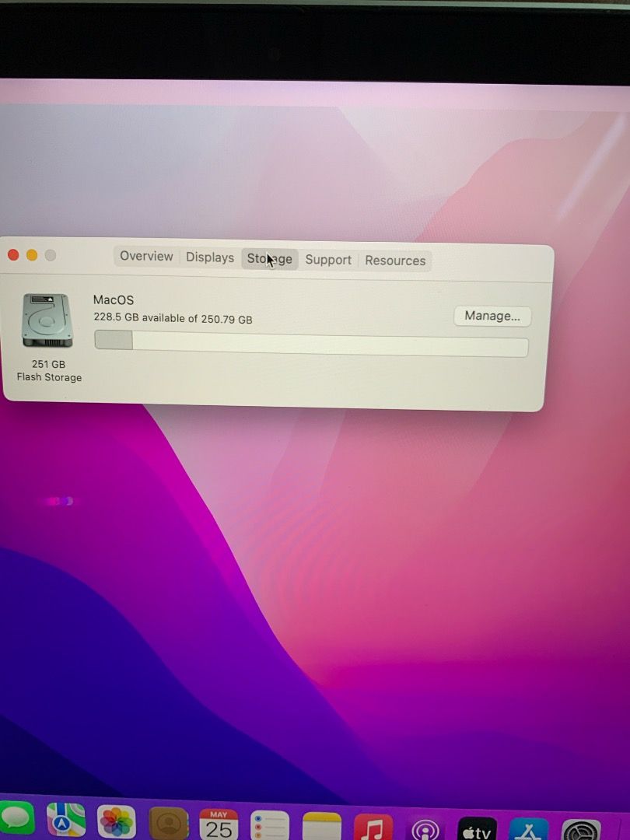Open Calendar showing May 25
This screenshot has height=840, width=630.
pyautogui.click(x=219, y=824)
